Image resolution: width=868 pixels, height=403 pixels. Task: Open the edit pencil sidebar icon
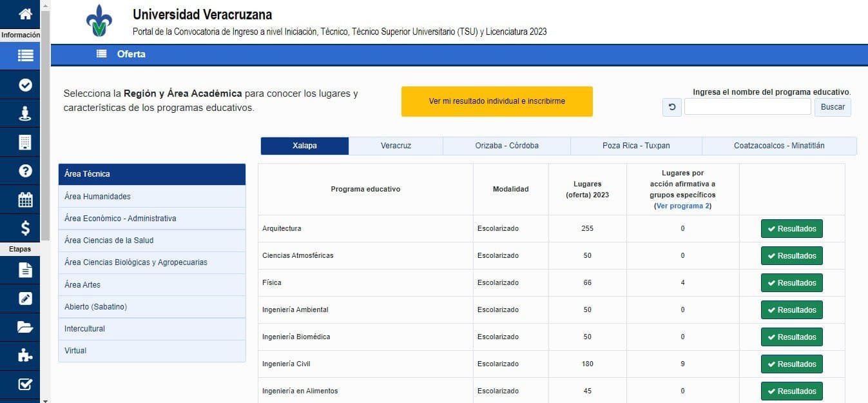click(25, 298)
